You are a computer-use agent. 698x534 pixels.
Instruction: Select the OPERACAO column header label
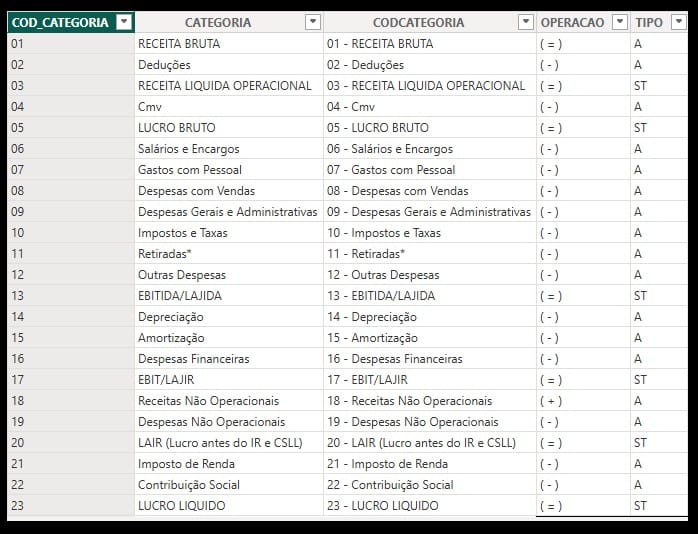point(572,22)
